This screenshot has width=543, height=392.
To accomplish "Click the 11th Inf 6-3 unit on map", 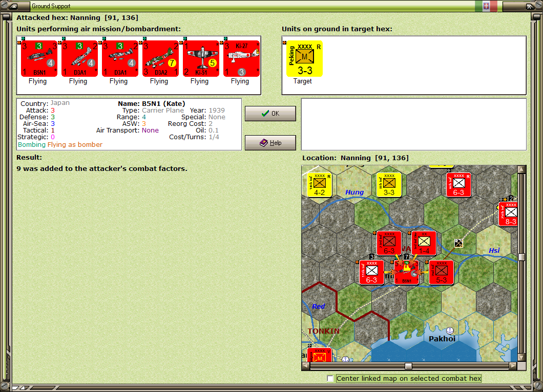I will point(371,273).
